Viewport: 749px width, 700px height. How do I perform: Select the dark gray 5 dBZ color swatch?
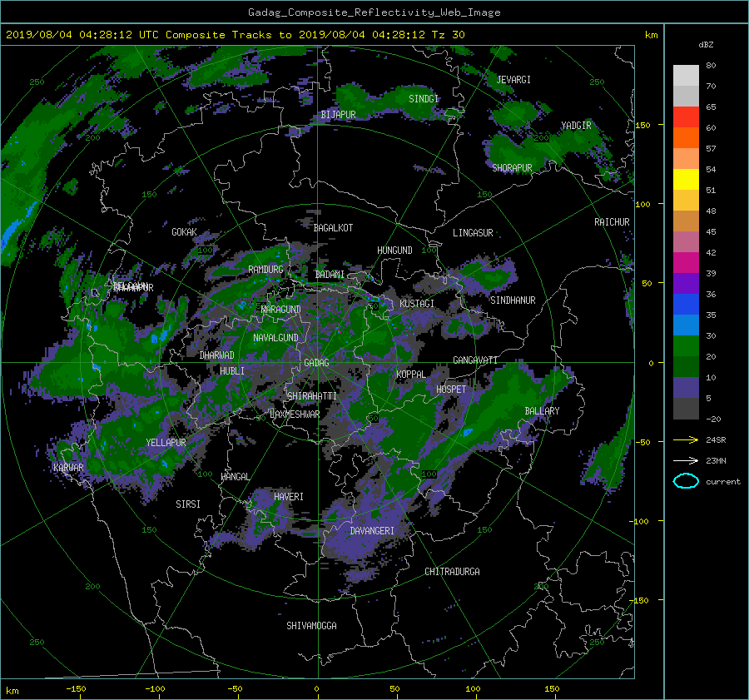pyautogui.click(x=686, y=408)
